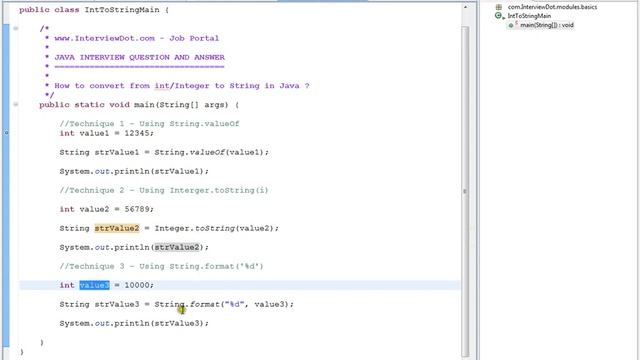This screenshot has width=640, height=360.
Task: Click the Technique 3 comment line
Action: point(161,267)
